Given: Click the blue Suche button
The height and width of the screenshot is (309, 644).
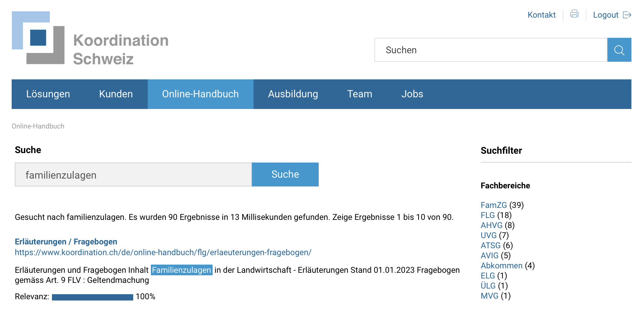Looking at the screenshot, I should (285, 175).
